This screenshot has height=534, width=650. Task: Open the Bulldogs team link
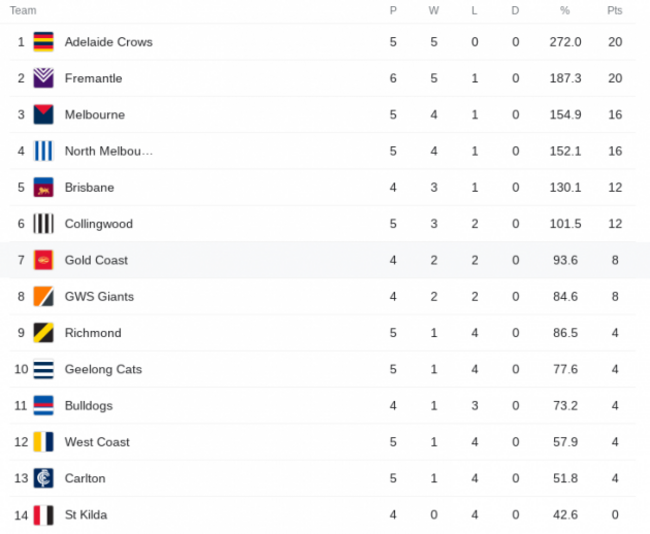tap(89, 406)
